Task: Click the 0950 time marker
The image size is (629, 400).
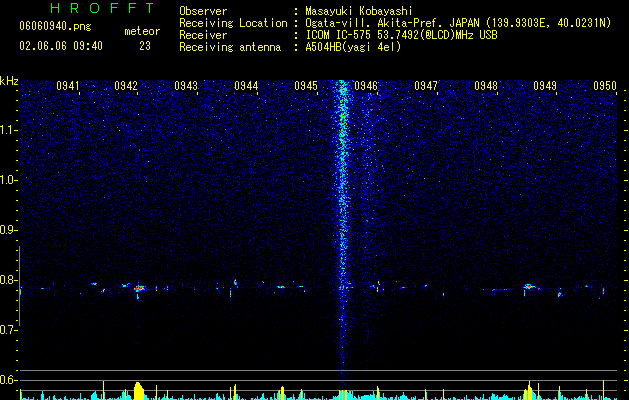Action: [605, 86]
